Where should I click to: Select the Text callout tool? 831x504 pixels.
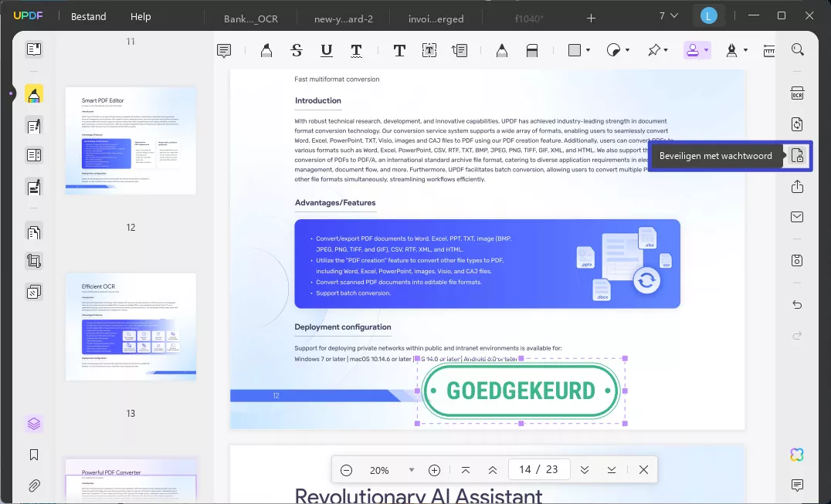point(459,50)
